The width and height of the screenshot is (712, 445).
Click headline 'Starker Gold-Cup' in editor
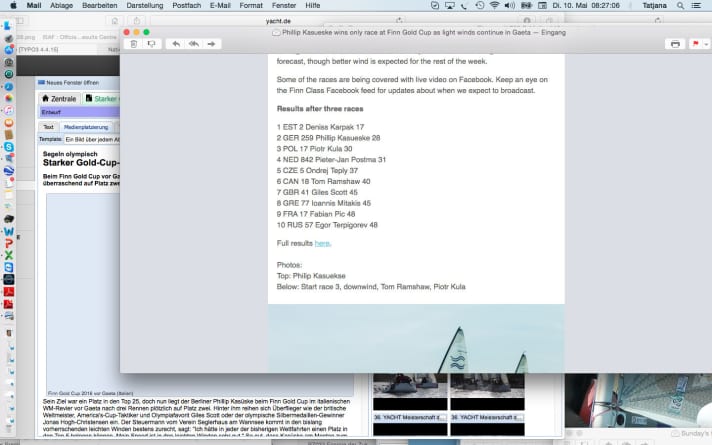(81, 163)
